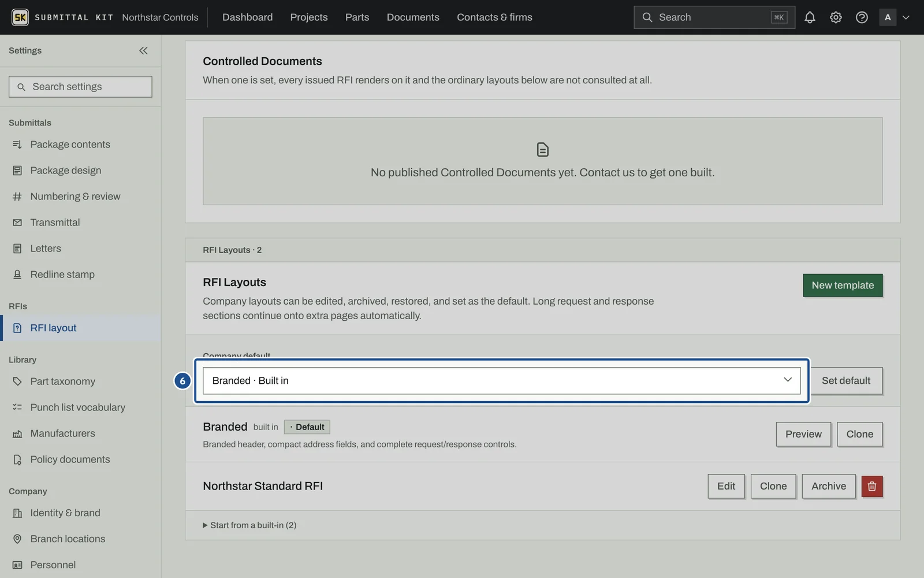924x578 pixels.
Task: Click the Policy documents icon
Action: [17, 460]
